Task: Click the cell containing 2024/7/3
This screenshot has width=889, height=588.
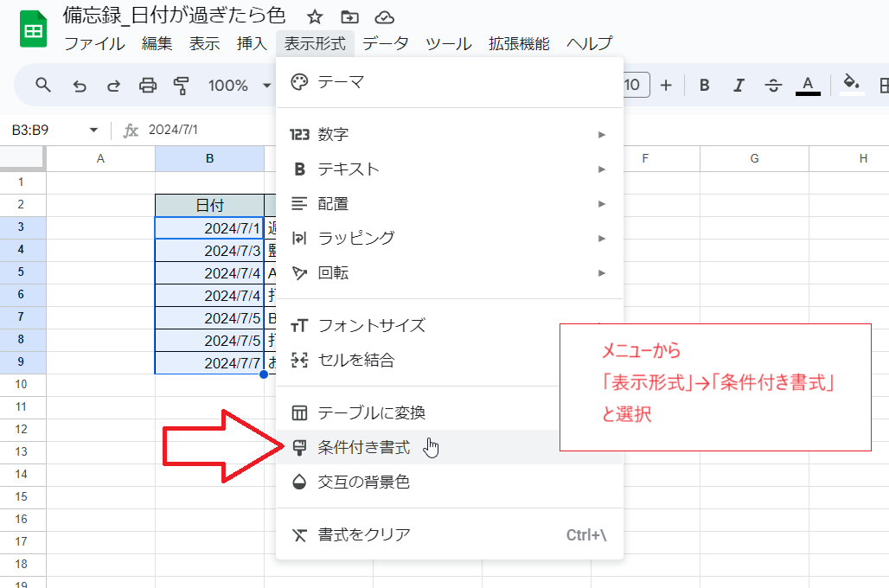Action: [x=210, y=251]
